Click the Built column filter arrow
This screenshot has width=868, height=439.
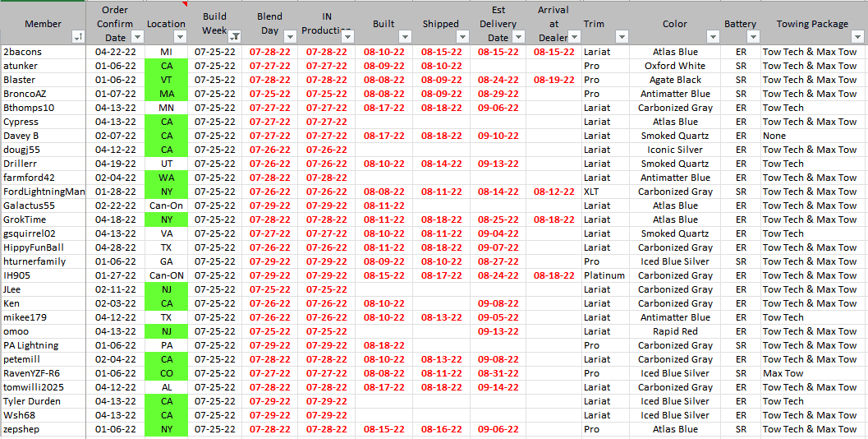(x=404, y=37)
